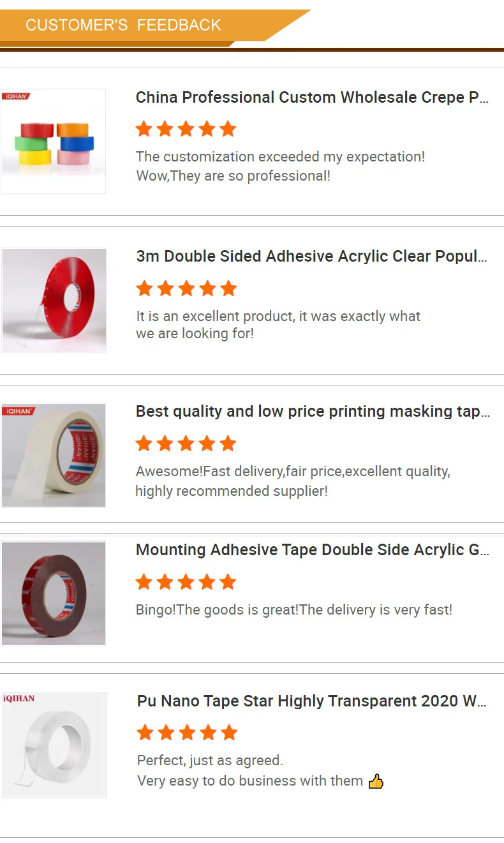Click the stars under Mounting Adhesive Tape
Image resolution: width=504 pixels, height=843 pixels.
pyautogui.click(x=186, y=582)
